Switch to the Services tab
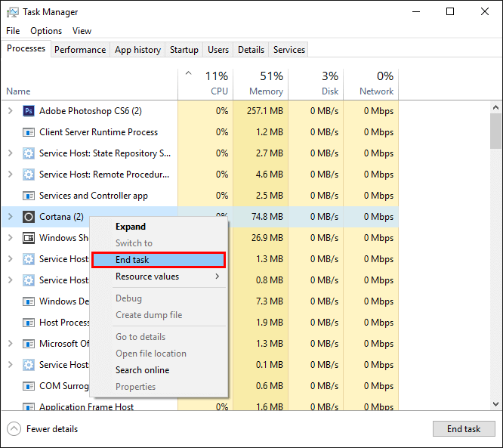Image resolution: width=503 pixels, height=448 pixels. pos(289,50)
